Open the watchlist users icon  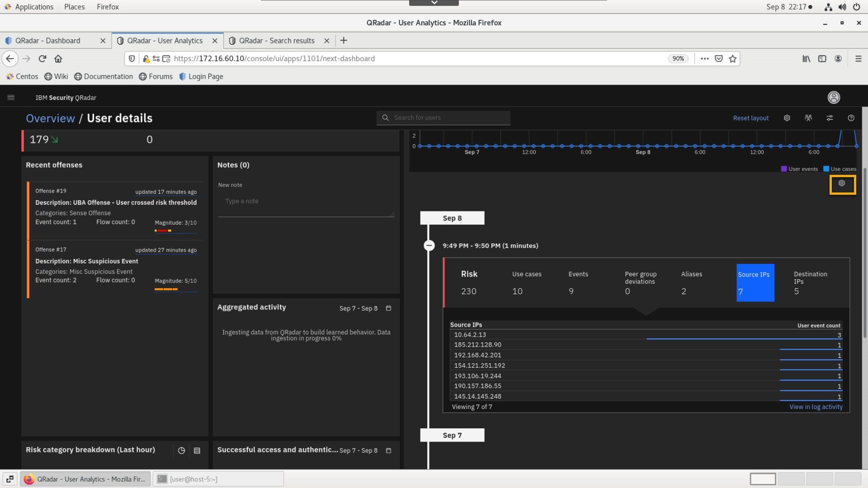[x=808, y=118]
